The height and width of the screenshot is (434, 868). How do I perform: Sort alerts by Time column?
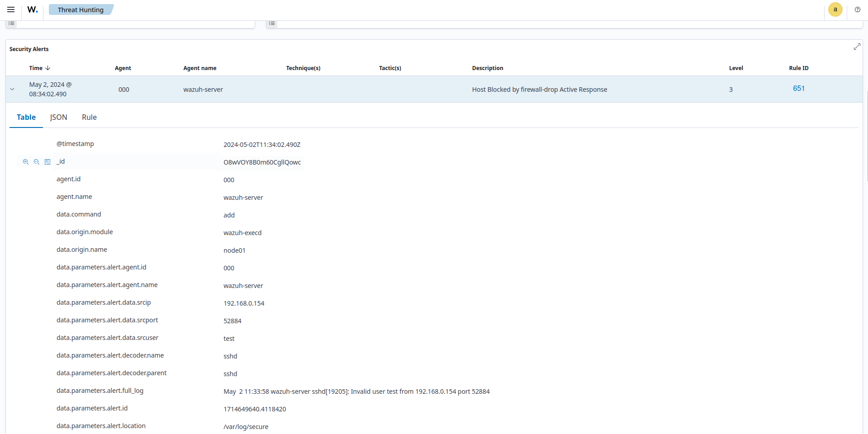[x=39, y=68]
